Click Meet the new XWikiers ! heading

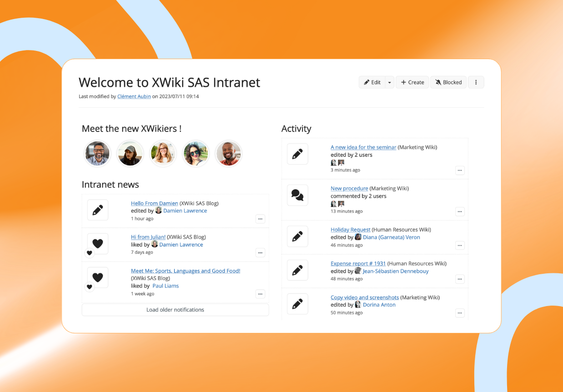pyautogui.click(x=131, y=129)
